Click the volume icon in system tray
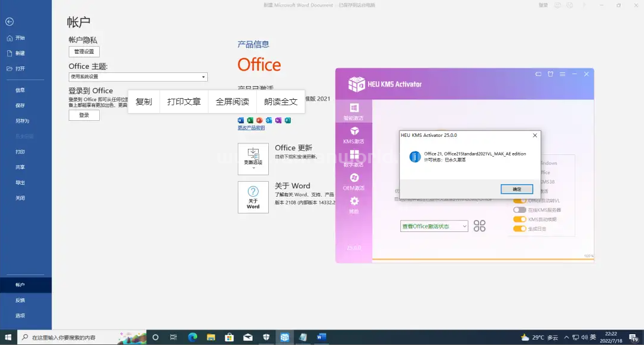644x345 pixels. tap(584, 338)
